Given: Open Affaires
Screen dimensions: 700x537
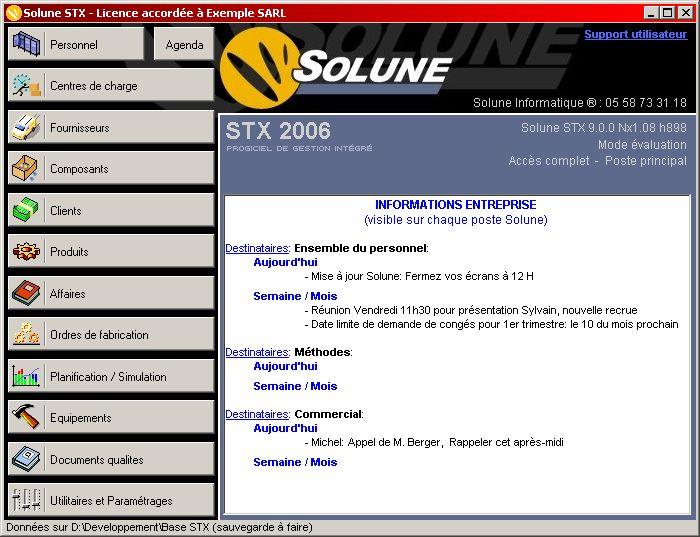Looking at the screenshot, I should point(111,293).
